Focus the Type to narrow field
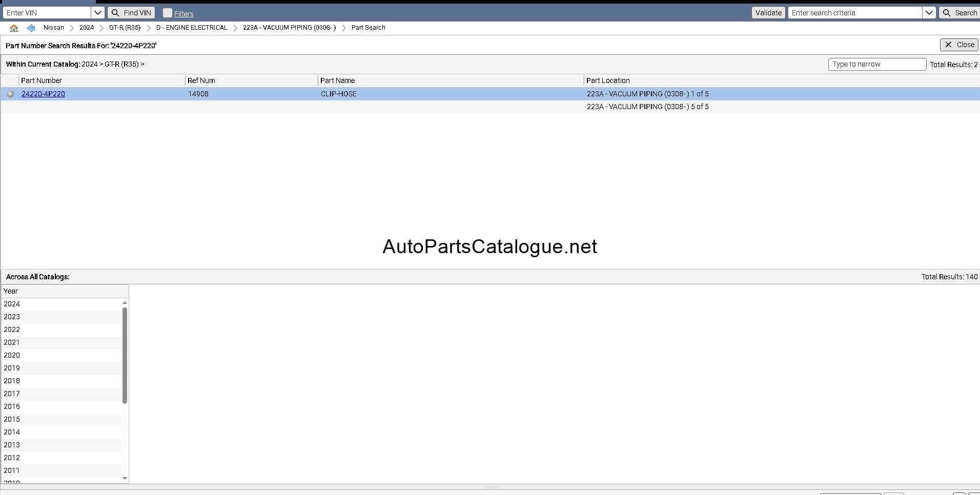980x495 pixels. [877, 64]
